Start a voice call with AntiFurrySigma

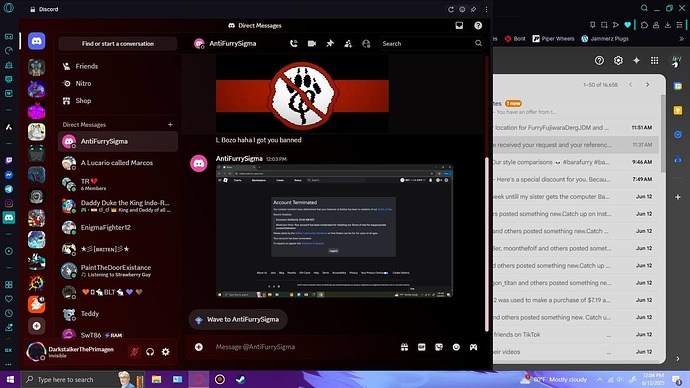click(294, 44)
